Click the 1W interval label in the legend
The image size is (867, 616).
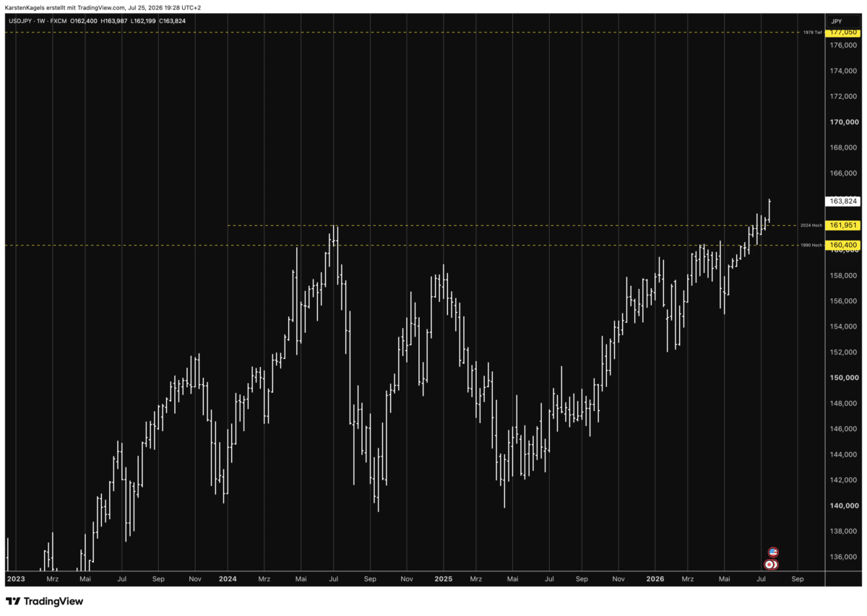(41, 20)
